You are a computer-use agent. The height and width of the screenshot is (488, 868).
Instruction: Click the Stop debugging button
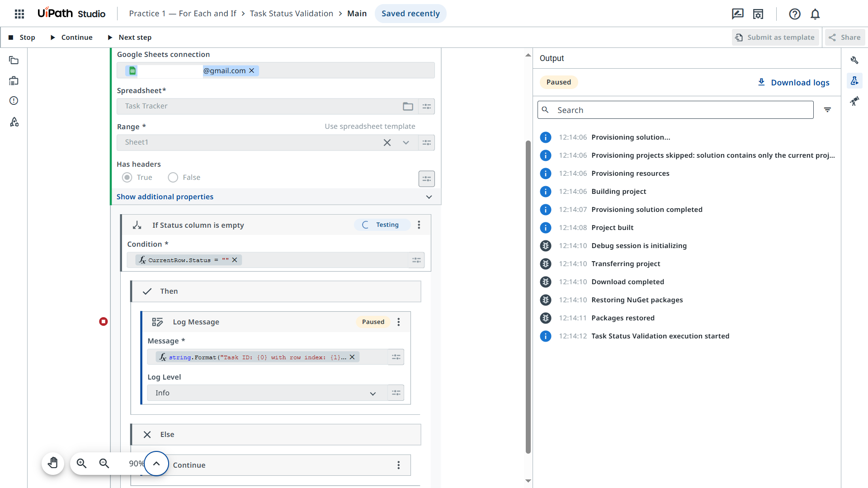22,38
